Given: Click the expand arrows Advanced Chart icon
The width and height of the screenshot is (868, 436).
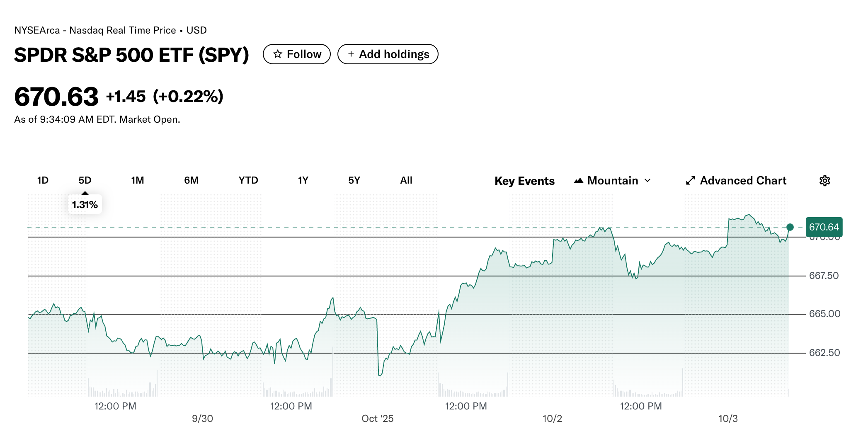Looking at the screenshot, I should point(690,181).
